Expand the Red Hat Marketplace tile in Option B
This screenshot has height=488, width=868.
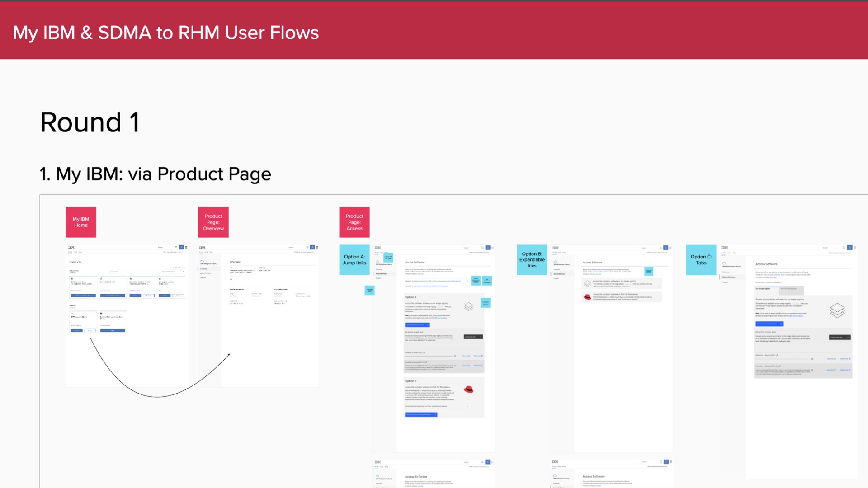[x=622, y=297]
